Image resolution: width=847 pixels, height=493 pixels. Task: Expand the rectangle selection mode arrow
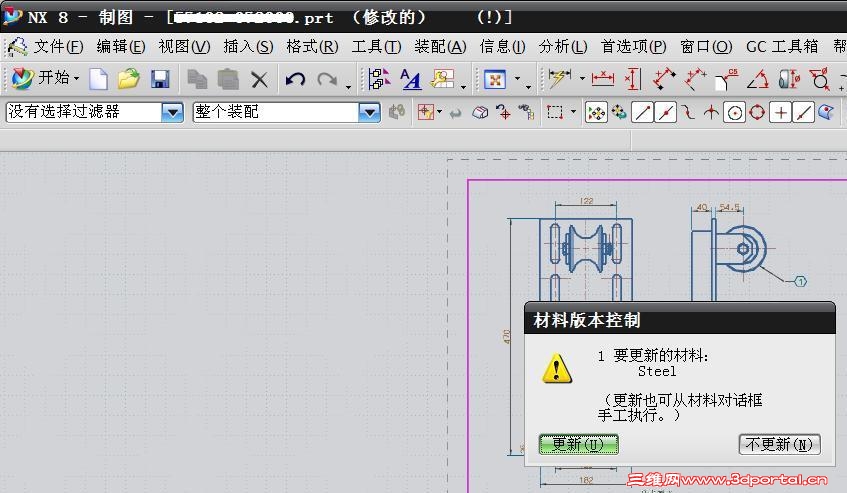(x=573, y=112)
